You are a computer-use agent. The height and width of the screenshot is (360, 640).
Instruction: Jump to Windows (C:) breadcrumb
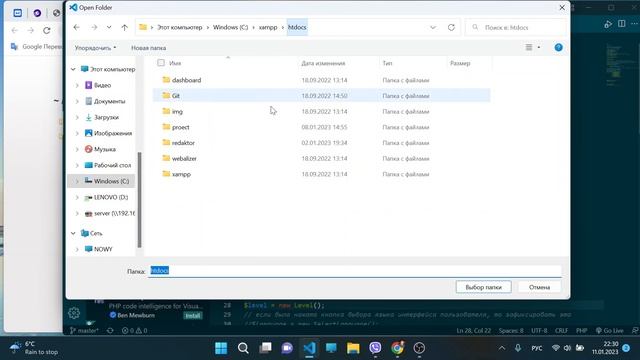click(x=230, y=27)
